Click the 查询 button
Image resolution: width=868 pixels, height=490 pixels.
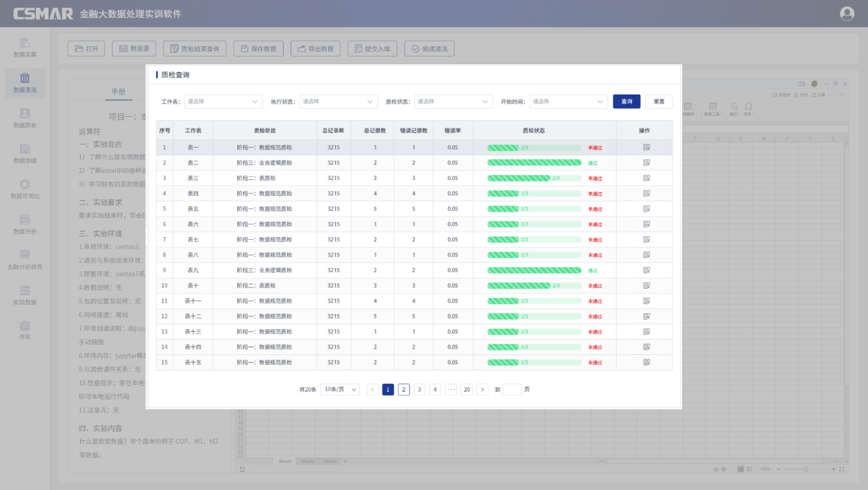[x=626, y=102]
